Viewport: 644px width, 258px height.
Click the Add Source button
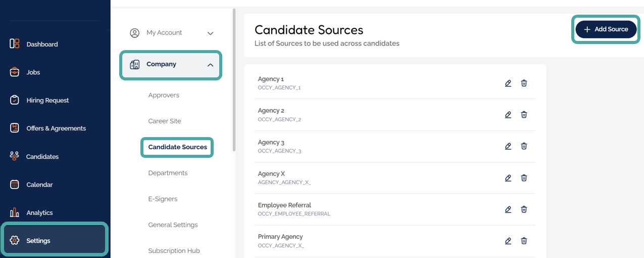(x=606, y=29)
